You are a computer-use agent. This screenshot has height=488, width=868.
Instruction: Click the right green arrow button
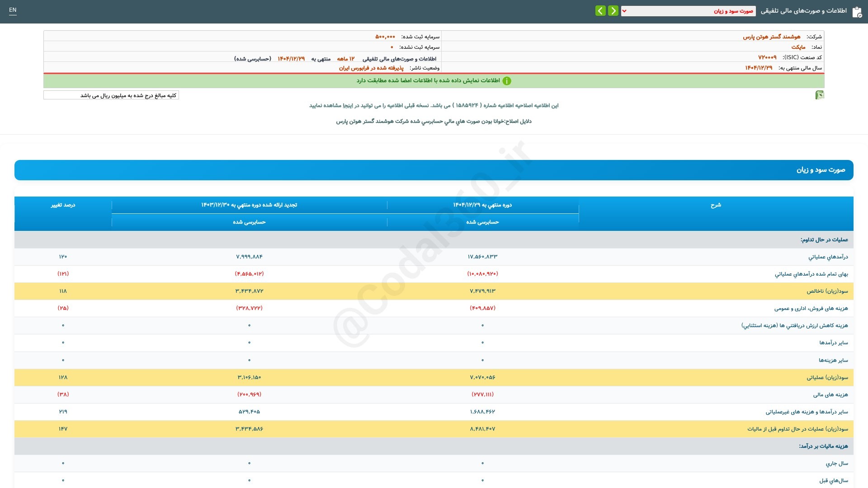pyautogui.click(x=613, y=11)
